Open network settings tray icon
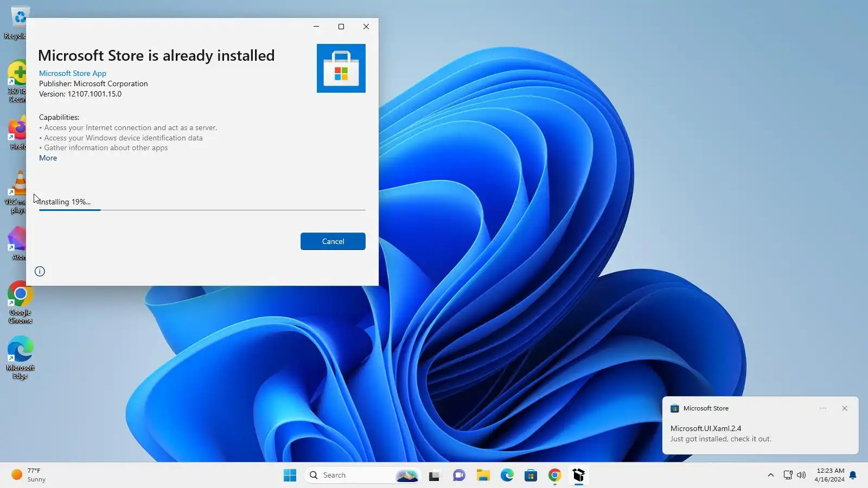The image size is (868, 488). click(x=788, y=476)
